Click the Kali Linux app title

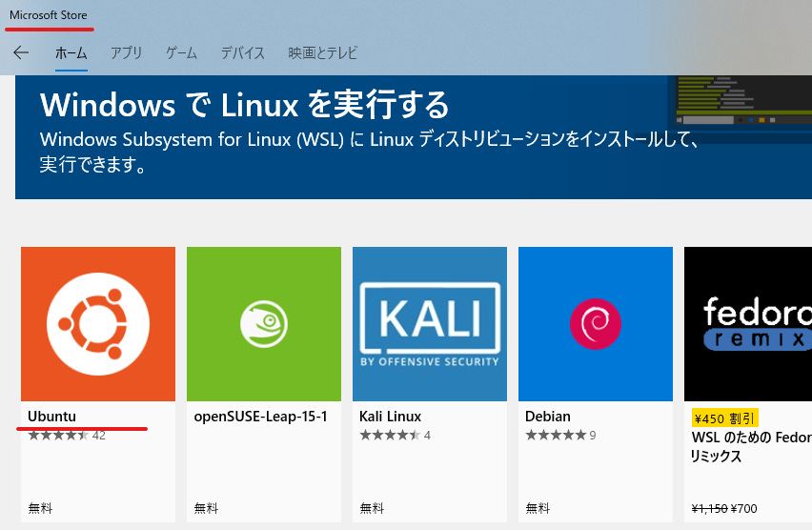[x=390, y=417]
